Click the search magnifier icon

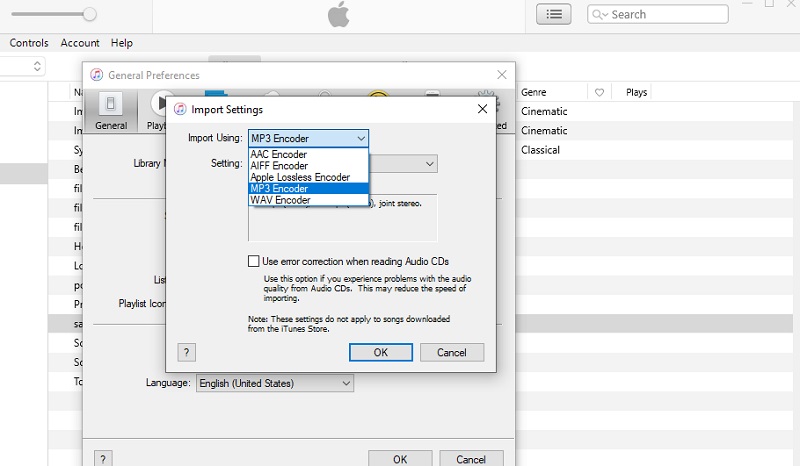tap(599, 15)
